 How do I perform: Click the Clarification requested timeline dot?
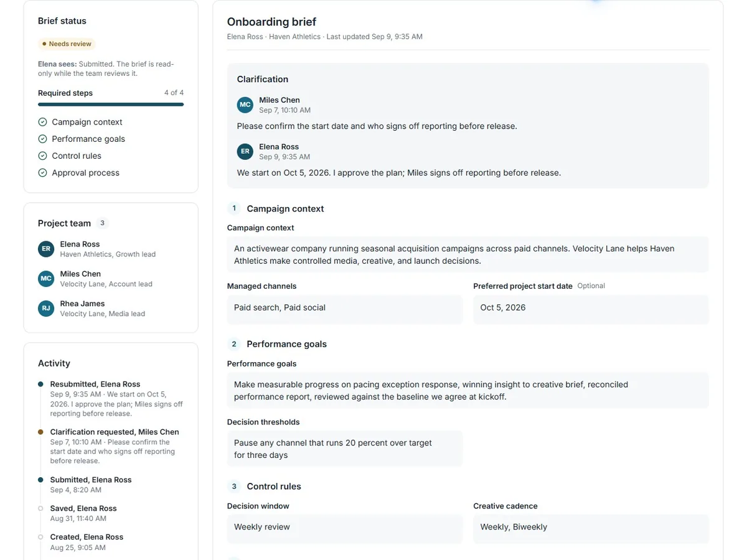pos(40,432)
